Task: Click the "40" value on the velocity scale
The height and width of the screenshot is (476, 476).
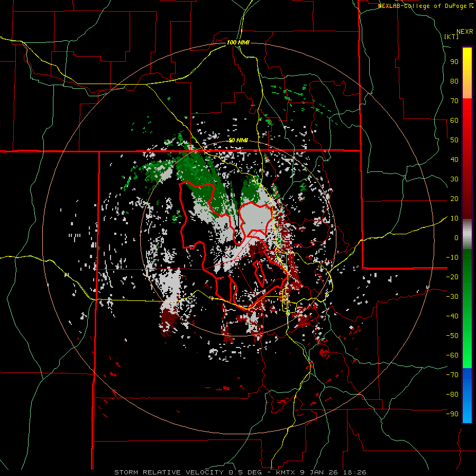Action: coord(454,159)
